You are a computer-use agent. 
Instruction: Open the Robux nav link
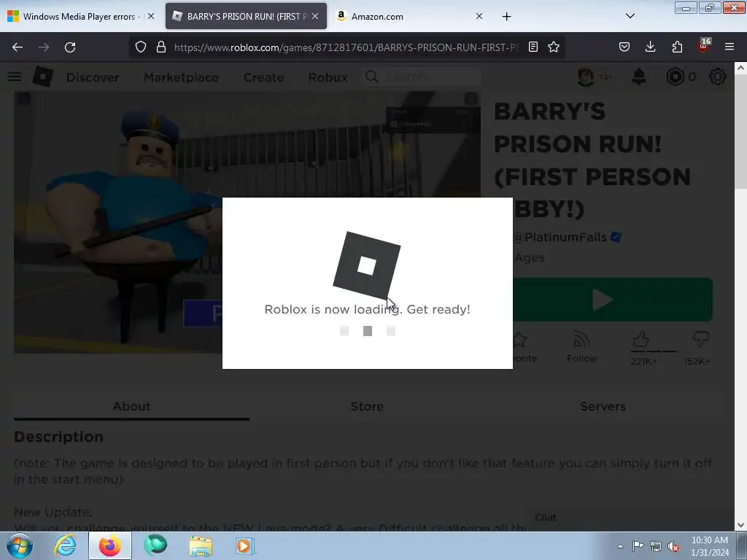pos(328,77)
